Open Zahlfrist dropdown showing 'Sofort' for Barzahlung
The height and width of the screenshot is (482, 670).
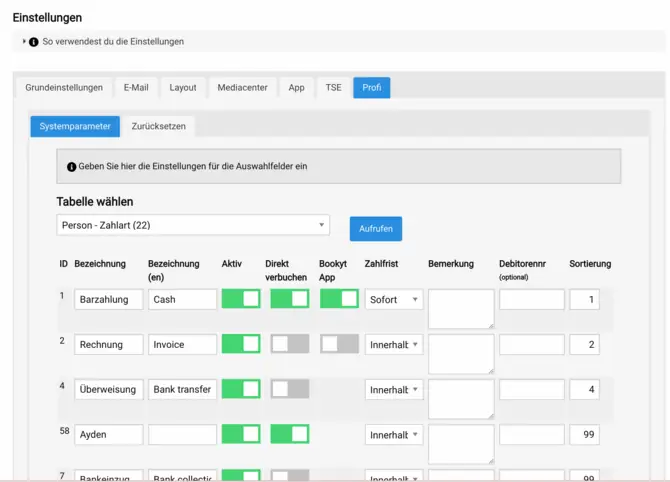pos(394,300)
